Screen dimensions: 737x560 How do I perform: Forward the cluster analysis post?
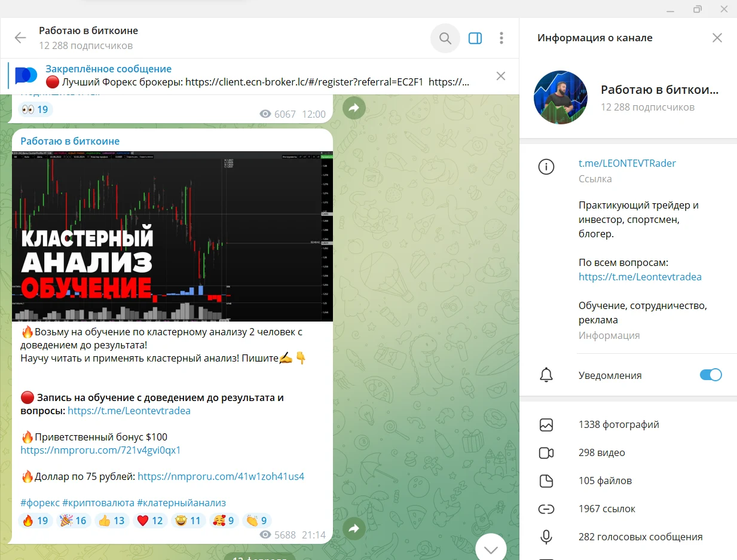pyautogui.click(x=354, y=528)
